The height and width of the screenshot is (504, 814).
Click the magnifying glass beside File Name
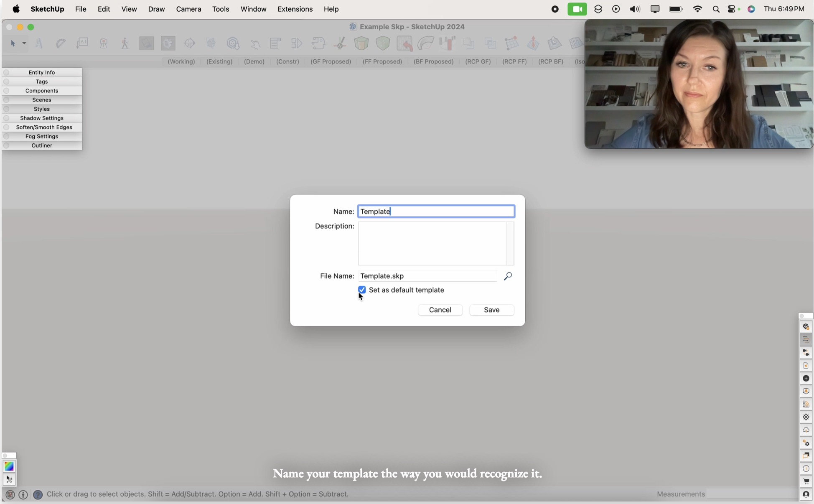pyautogui.click(x=508, y=276)
